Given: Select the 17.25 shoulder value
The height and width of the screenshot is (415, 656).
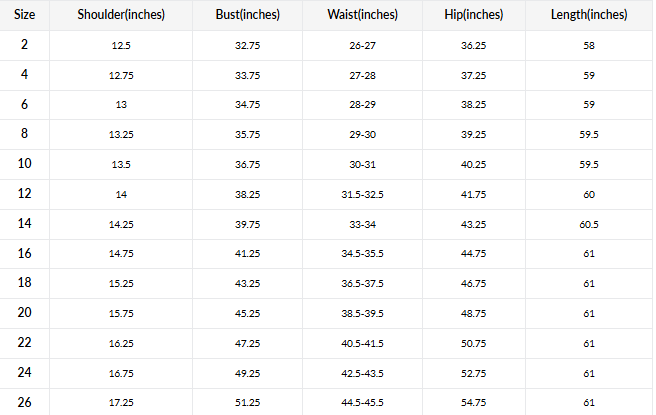Looking at the screenshot, I should tap(121, 402).
